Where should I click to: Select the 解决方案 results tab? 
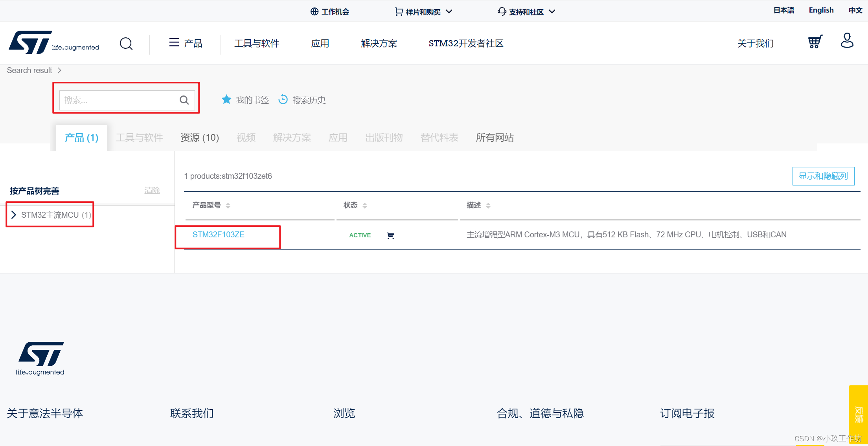292,138
